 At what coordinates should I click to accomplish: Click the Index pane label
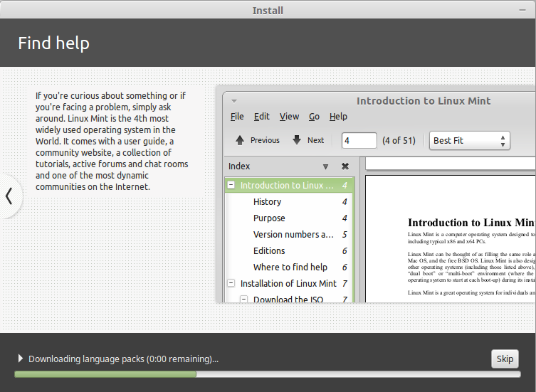pos(239,166)
